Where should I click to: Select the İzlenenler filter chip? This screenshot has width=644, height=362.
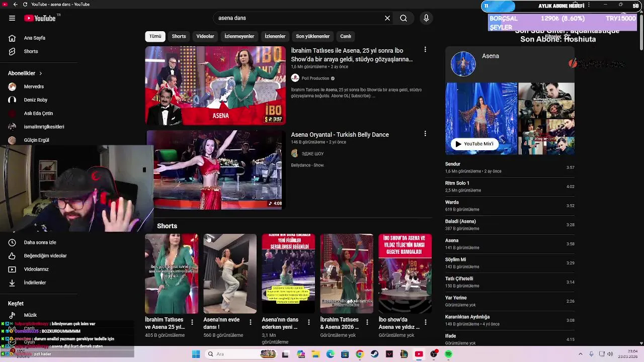click(275, 36)
